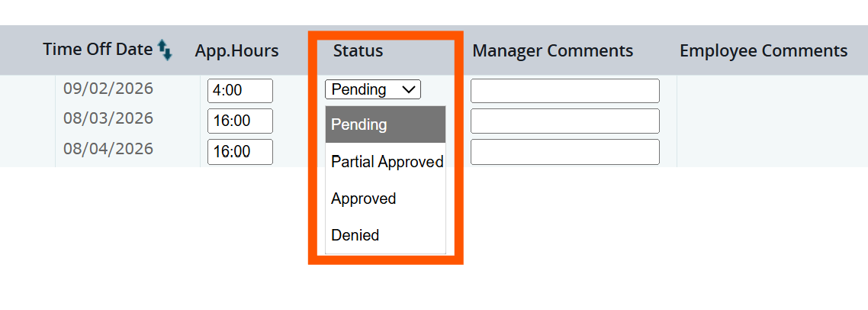Click the Status column header
Image resolution: width=868 pixels, height=310 pixels.
tap(358, 51)
